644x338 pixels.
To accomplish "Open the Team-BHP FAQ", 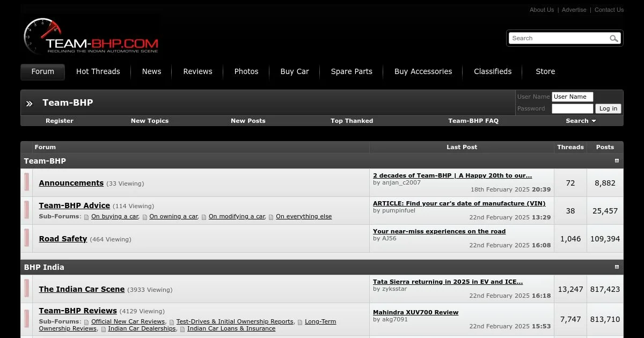I will click(473, 121).
